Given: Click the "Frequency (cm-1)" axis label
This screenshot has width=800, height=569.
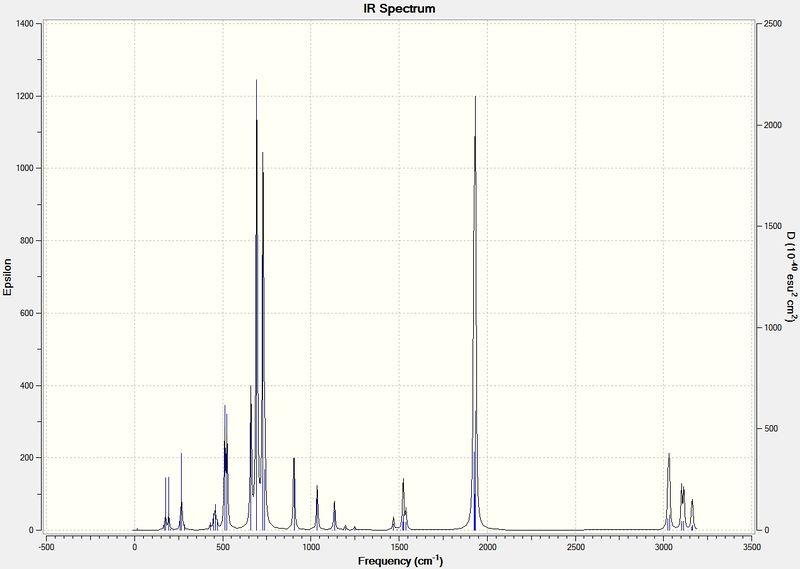Looking at the screenshot, I should point(401,561).
